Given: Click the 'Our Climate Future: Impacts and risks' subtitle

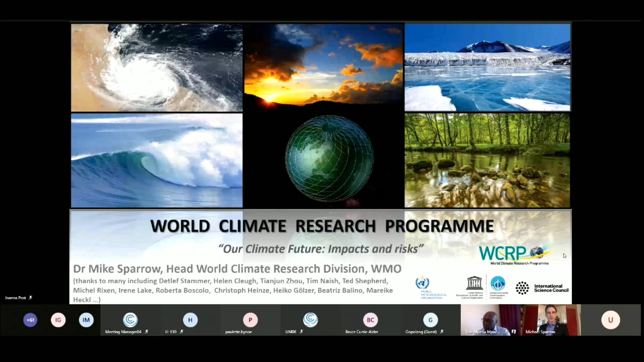Looking at the screenshot, I should (x=321, y=249).
